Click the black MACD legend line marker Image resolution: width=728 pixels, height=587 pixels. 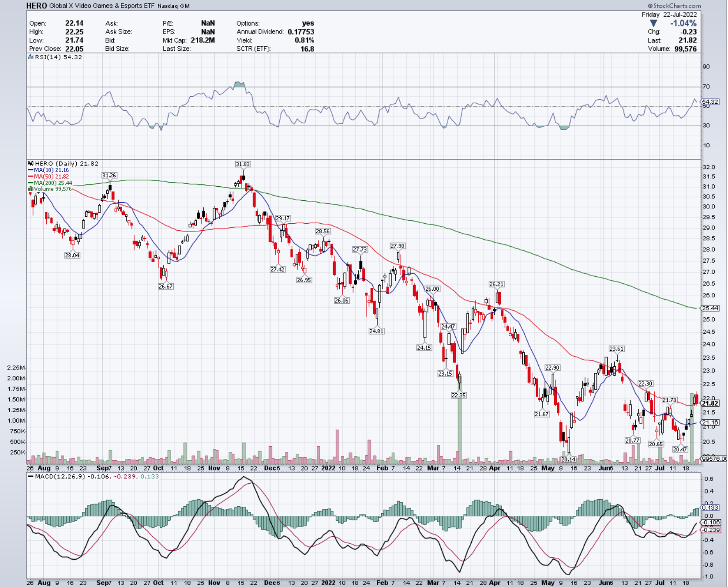click(30, 477)
